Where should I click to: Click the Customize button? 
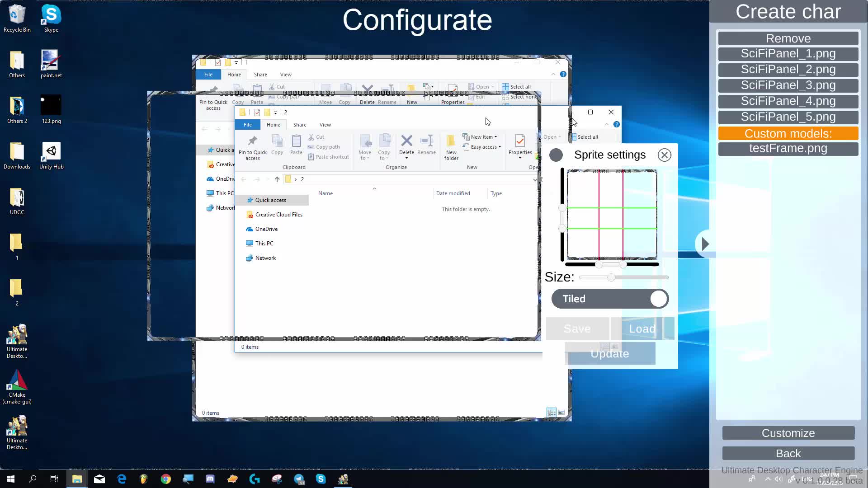(788, 433)
